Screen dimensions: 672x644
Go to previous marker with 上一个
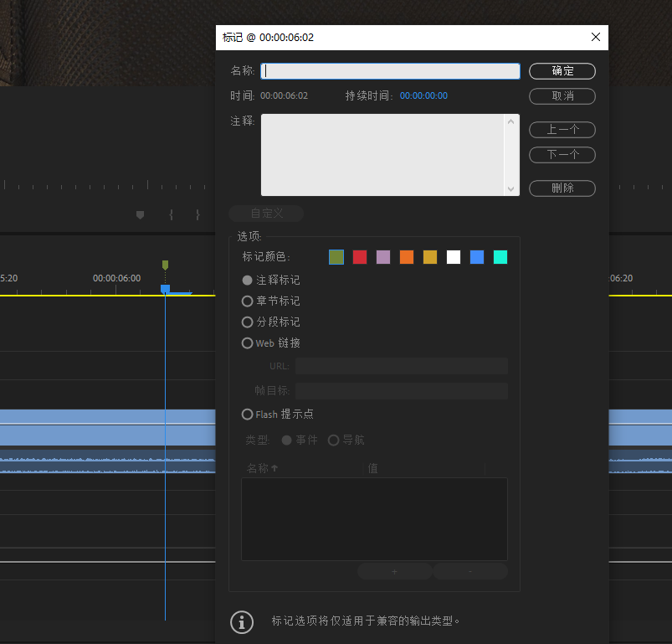point(562,130)
